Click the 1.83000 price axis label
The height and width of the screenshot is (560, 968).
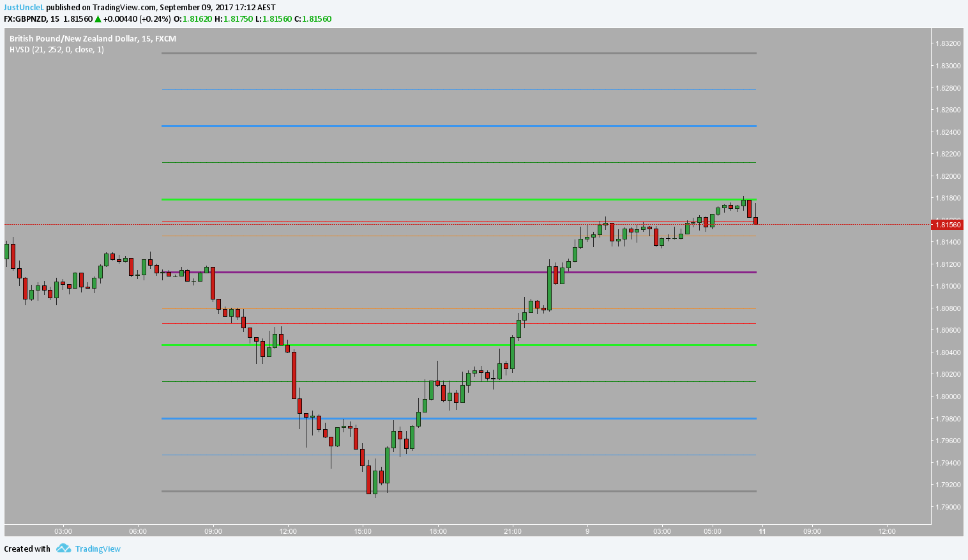click(948, 66)
